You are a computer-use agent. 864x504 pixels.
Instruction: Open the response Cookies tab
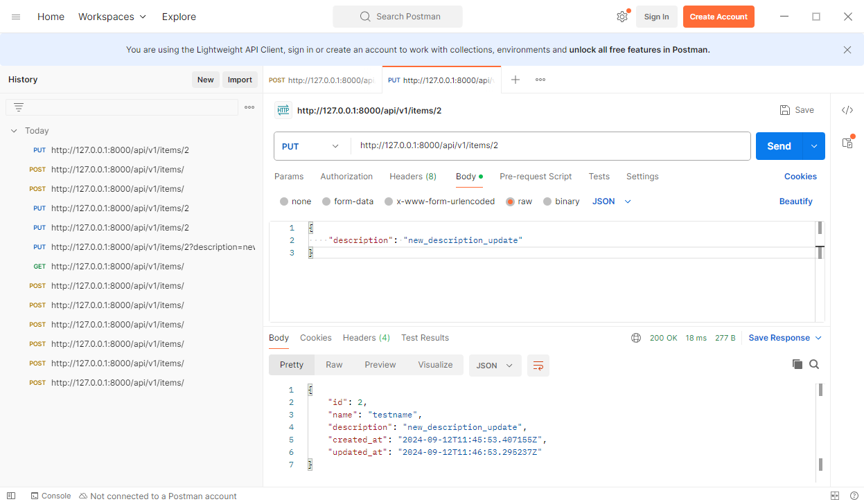[316, 338]
